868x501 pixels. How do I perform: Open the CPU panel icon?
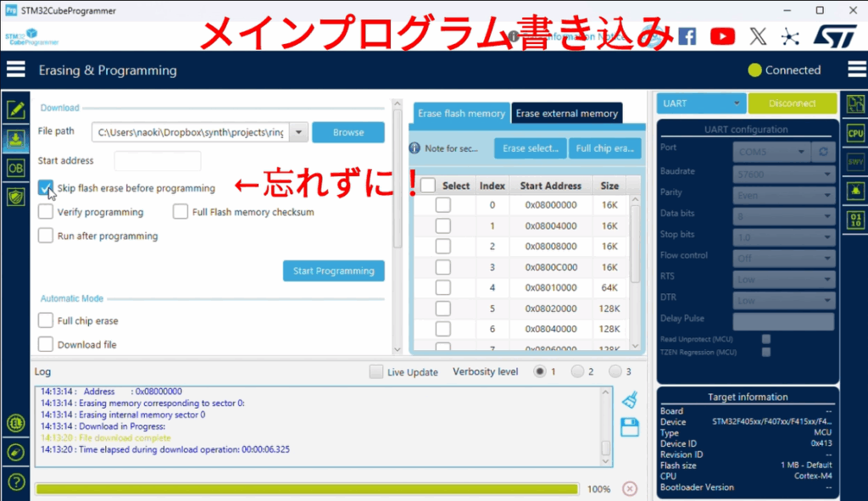tap(856, 133)
